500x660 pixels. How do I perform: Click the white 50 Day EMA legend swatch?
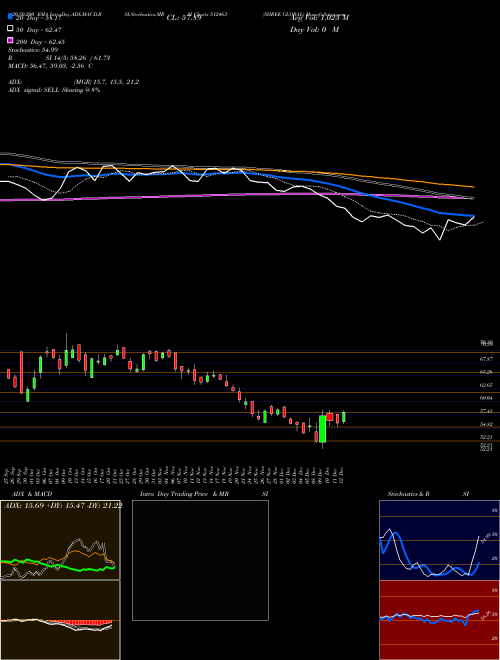[10, 29]
